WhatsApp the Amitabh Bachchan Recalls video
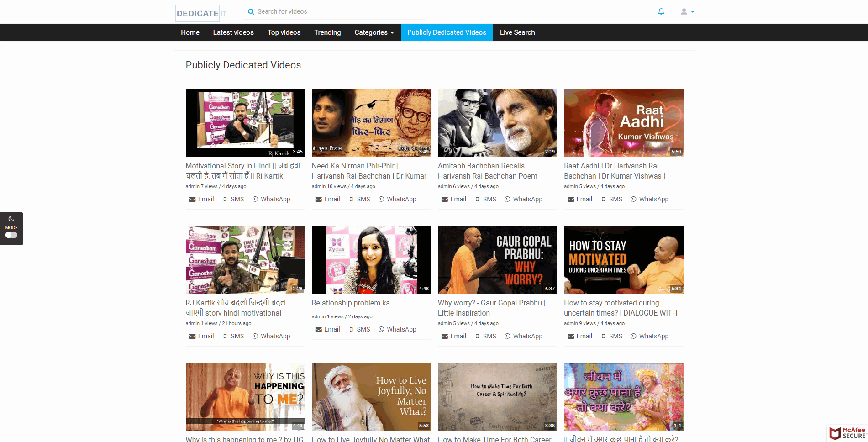 pos(523,199)
